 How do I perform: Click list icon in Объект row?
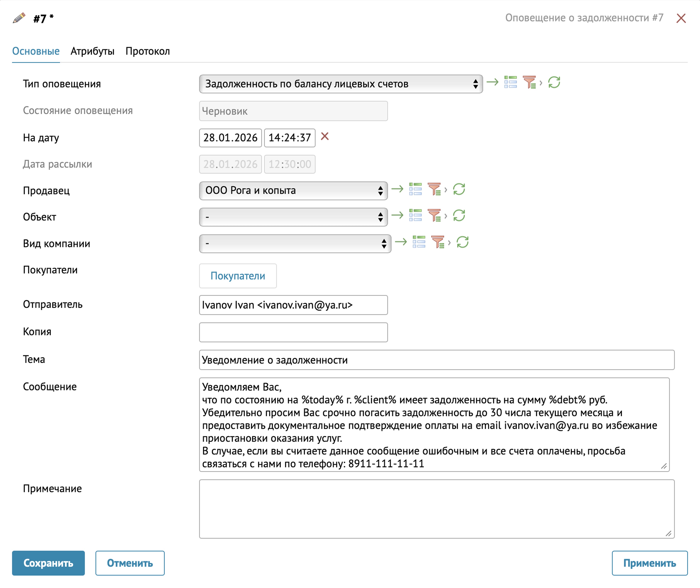point(415,216)
